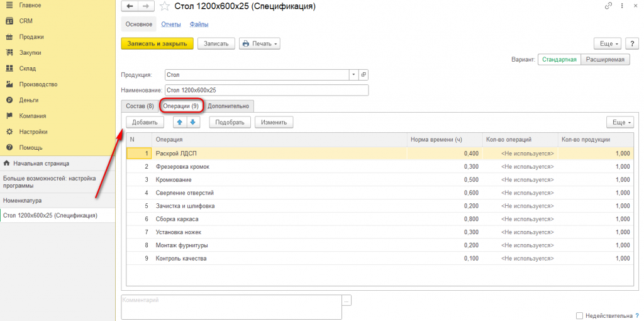Switch to the Операции (9) tab
Image resolution: width=644 pixels, height=321 pixels.
tap(180, 106)
